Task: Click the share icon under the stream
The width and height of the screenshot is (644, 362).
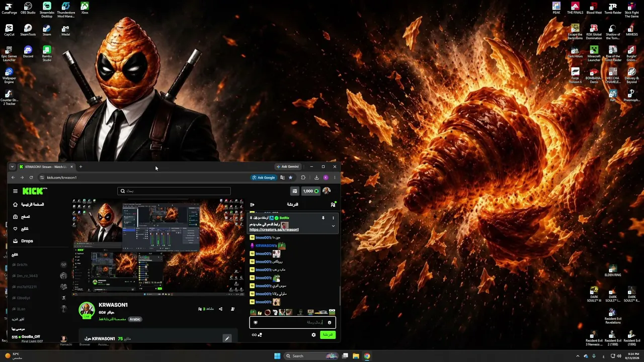Action: (x=220, y=309)
